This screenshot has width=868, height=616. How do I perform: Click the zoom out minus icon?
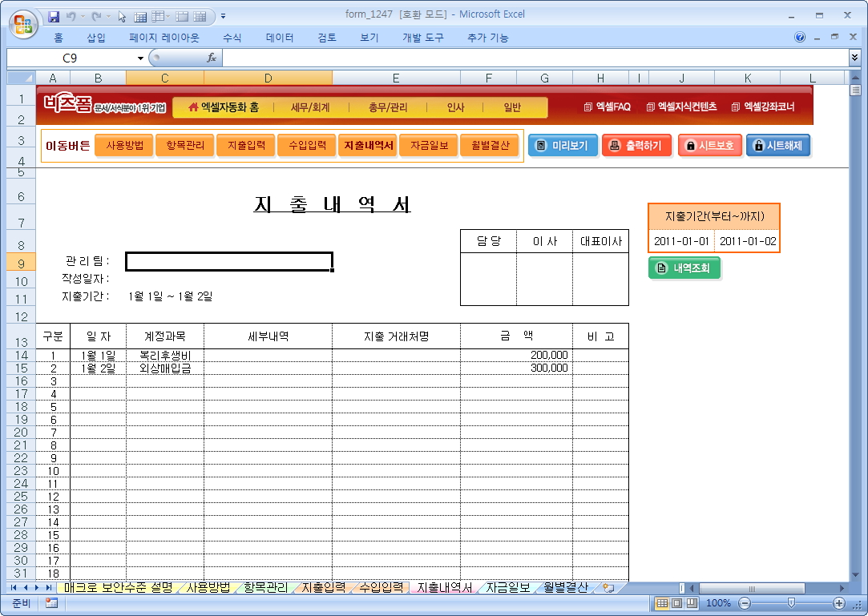(745, 603)
